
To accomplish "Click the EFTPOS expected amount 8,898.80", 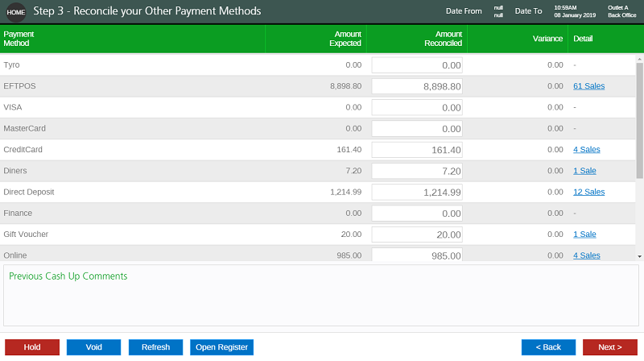I will (346, 86).
